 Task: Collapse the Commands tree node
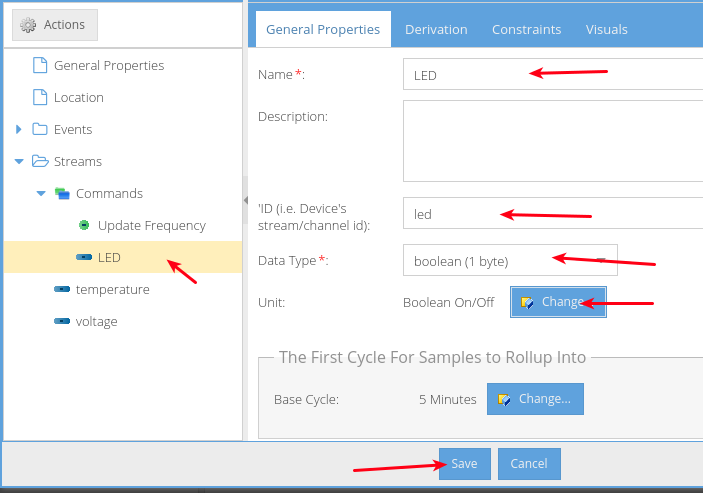(x=41, y=194)
